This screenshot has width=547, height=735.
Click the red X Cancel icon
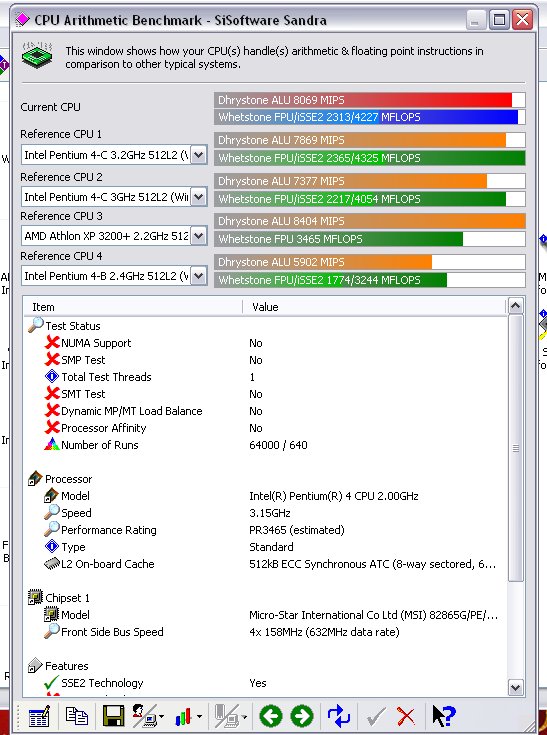[405, 716]
